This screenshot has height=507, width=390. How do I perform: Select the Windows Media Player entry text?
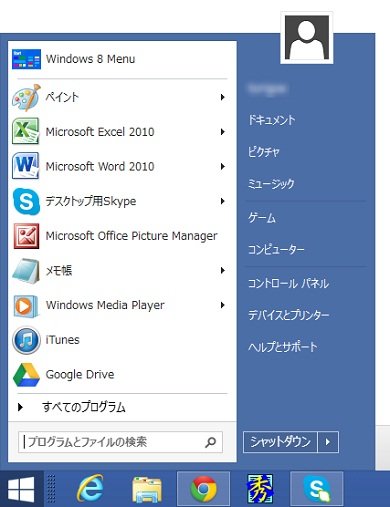coord(105,305)
